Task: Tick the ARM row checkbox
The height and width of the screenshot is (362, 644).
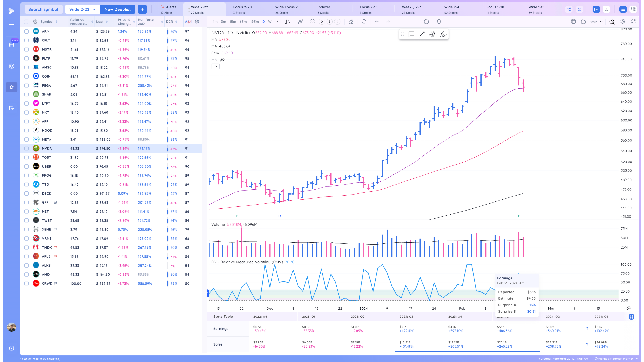Action: [27, 31]
